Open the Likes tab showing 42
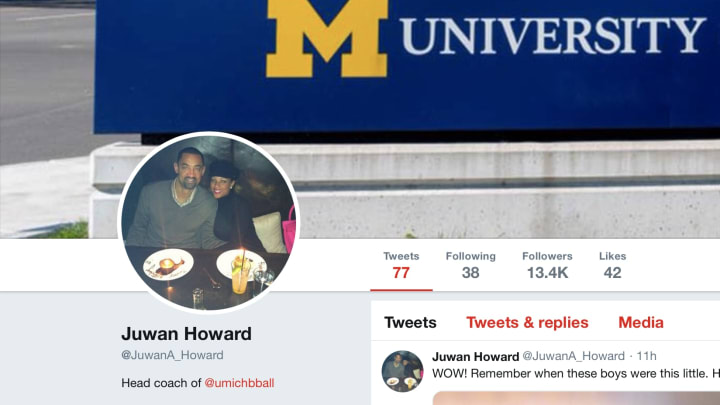 pos(613,265)
